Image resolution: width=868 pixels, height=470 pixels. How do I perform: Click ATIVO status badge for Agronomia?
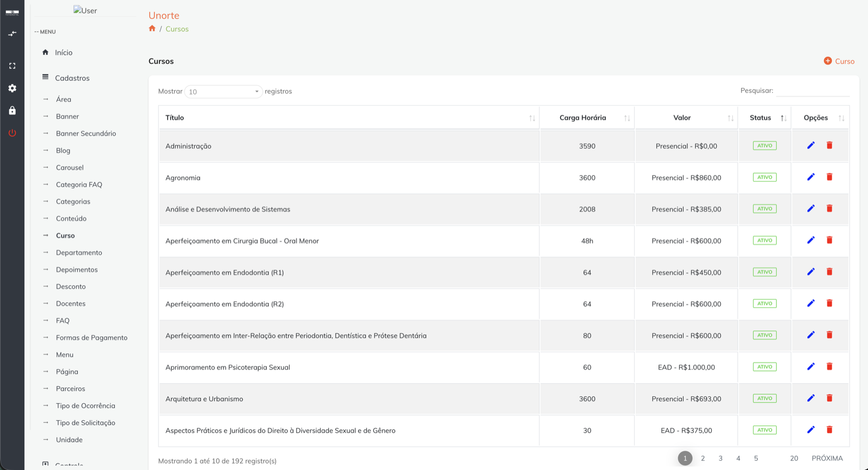[764, 177]
